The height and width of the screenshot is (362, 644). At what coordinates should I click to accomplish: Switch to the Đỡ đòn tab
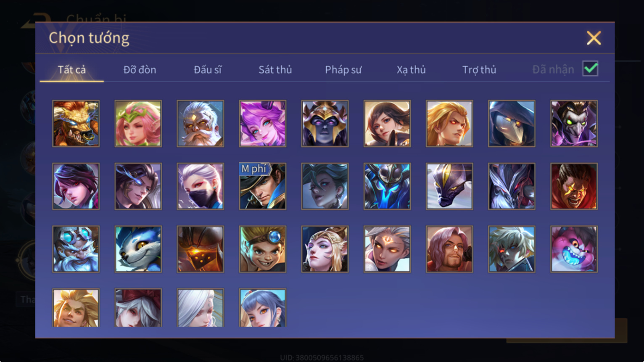140,69
